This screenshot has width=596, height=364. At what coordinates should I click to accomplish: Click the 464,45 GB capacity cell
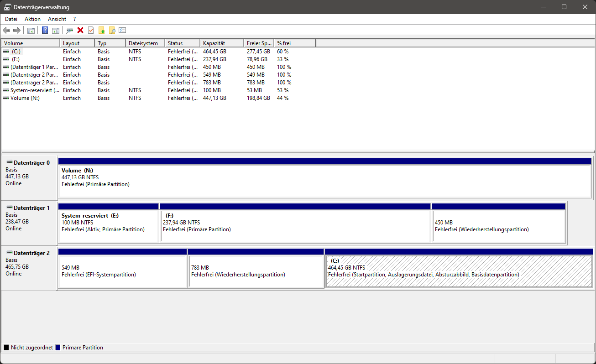[x=214, y=52]
